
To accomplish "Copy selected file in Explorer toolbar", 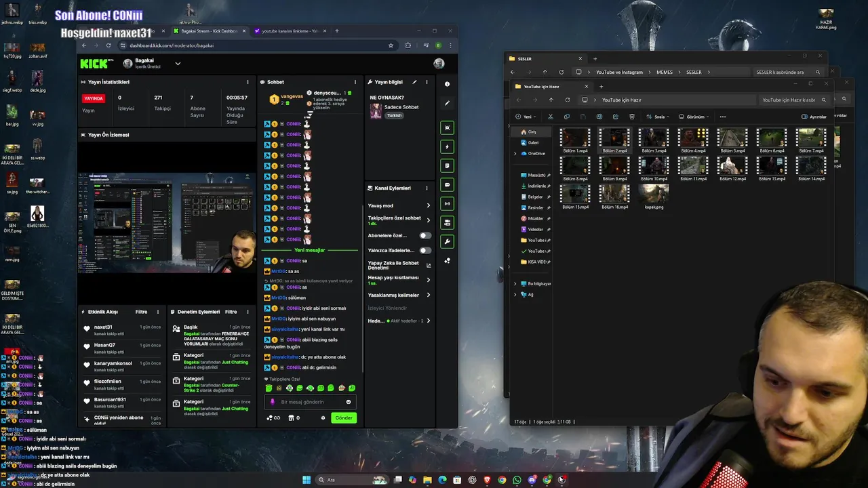I will pyautogui.click(x=566, y=117).
